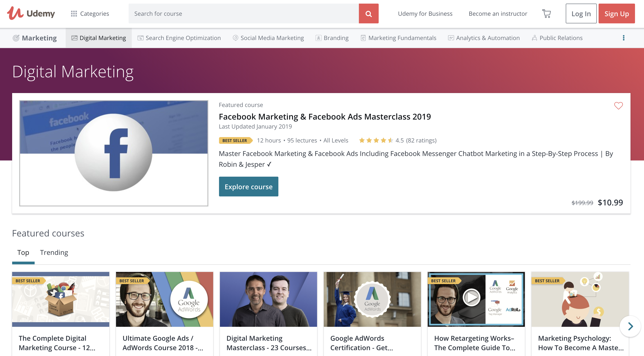644x356 pixels.
Task: Click the Explore course button
Action: [248, 187]
